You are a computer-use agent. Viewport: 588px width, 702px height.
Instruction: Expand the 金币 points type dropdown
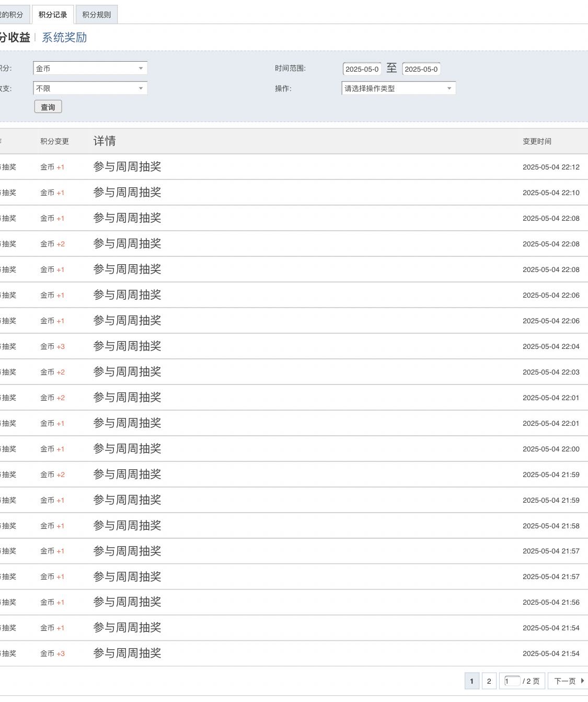coord(90,69)
